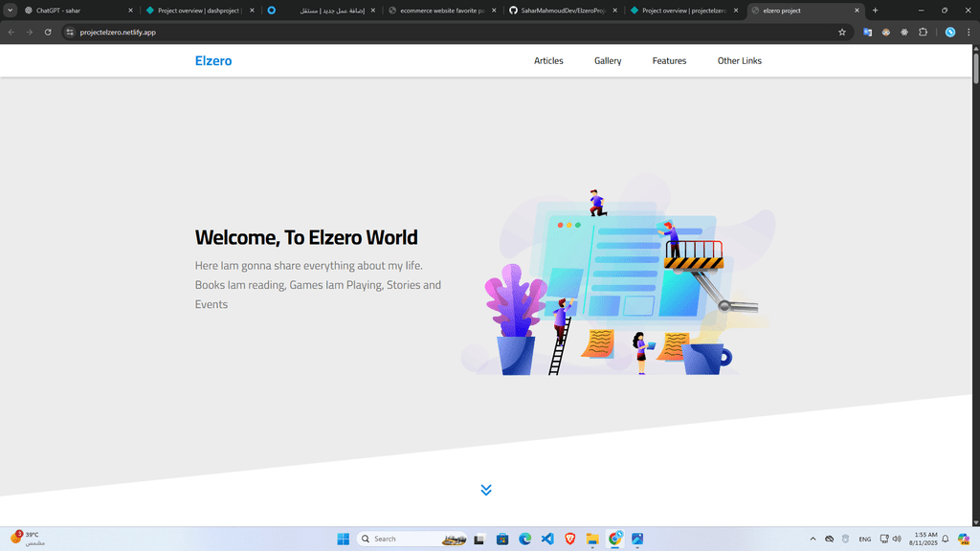Bookmark this page with star icon
980x551 pixels.
pyautogui.click(x=842, y=32)
